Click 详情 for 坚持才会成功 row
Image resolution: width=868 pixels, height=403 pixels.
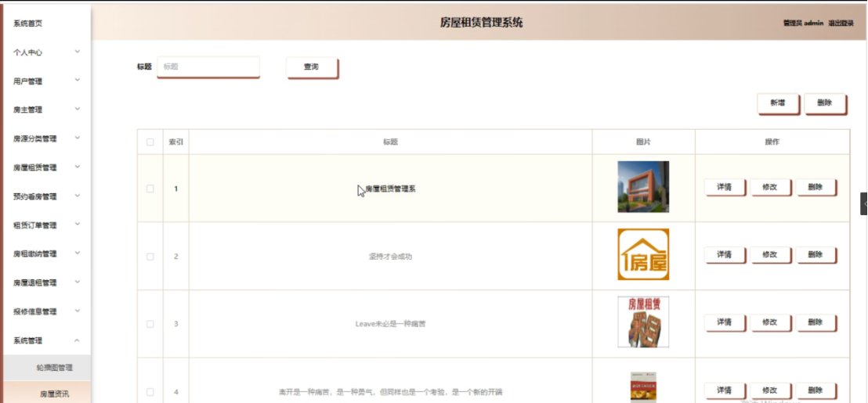(x=725, y=255)
